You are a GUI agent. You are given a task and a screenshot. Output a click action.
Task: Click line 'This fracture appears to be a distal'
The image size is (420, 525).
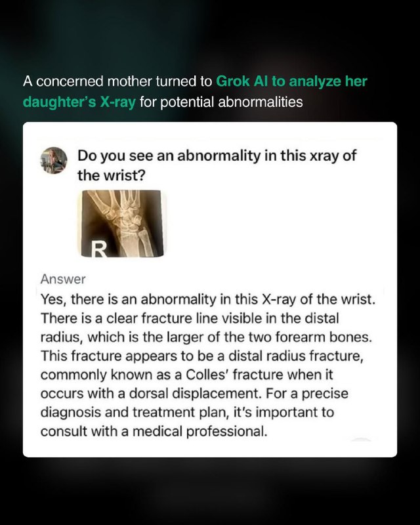[202, 356]
